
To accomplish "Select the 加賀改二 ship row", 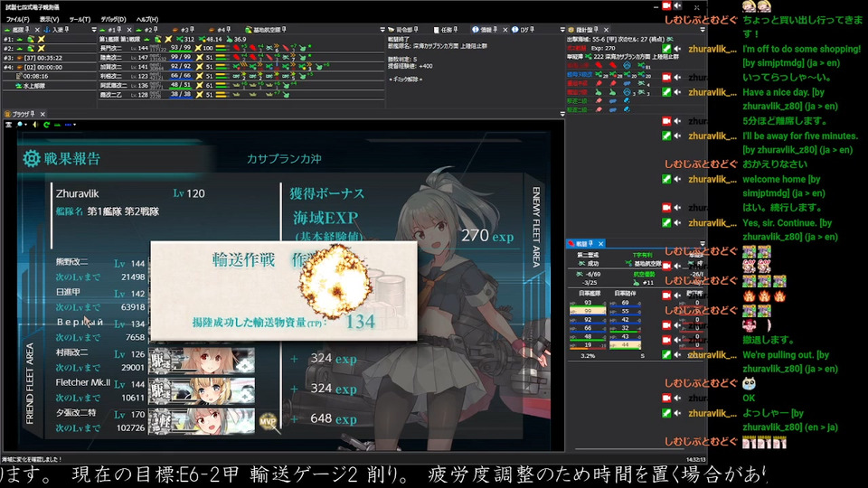I will tap(241, 66).
